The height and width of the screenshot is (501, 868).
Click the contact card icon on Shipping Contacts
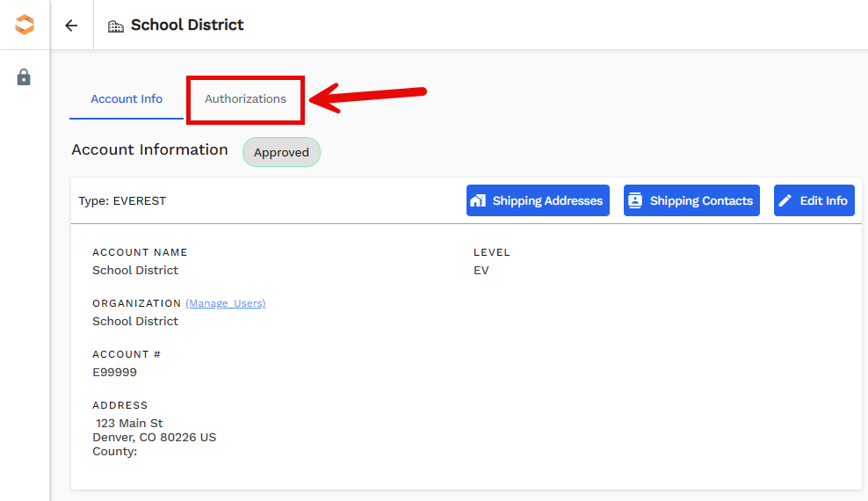[x=634, y=200]
